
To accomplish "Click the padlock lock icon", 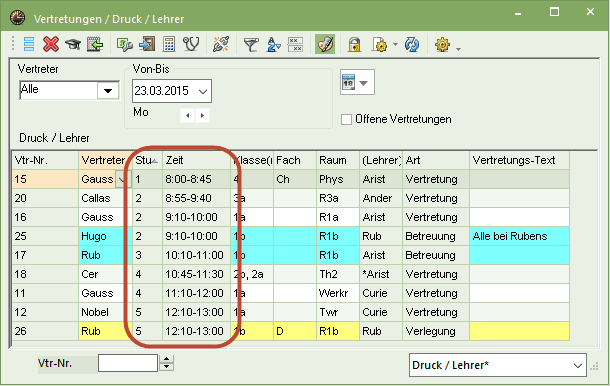I will click(354, 45).
